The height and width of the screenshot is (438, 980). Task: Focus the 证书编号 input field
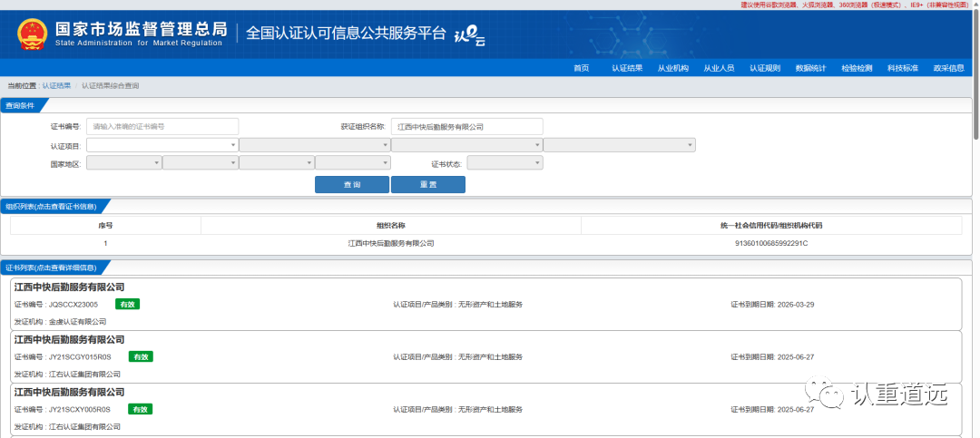coord(162,126)
